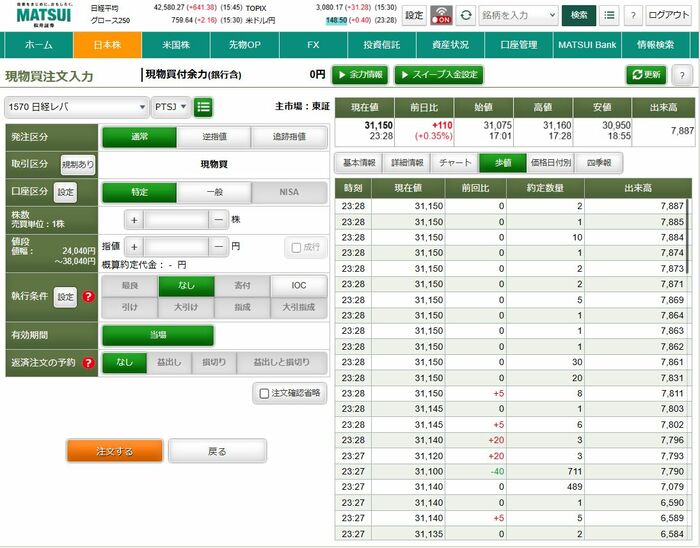Image resolution: width=700 pixels, height=548 pixels.
Task: Select 大引指成 execution condition
Action: tap(299, 307)
